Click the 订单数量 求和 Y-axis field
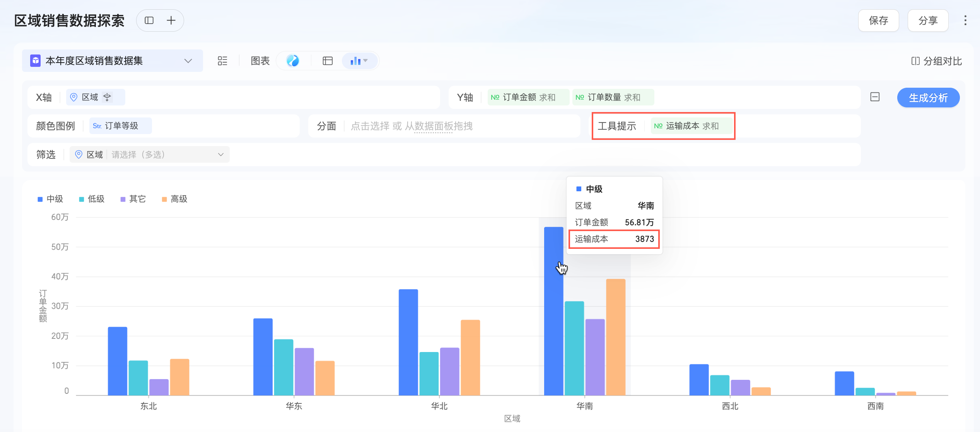Image resolution: width=980 pixels, height=432 pixels. (613, 97)
